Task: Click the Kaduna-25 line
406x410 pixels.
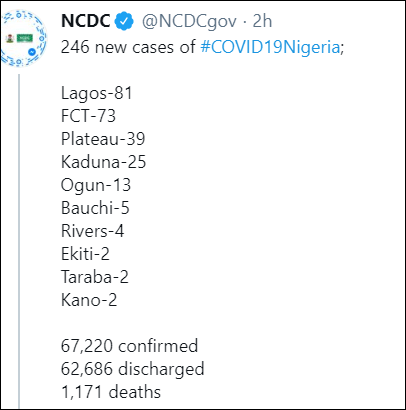Action: point(104,162)
